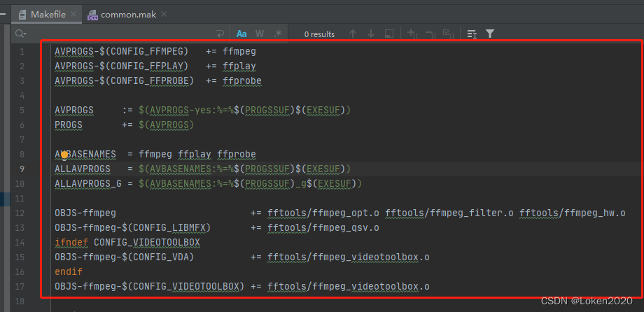The image size is (644, 312).
Task: Click 'AVPROGS-$(CONFIG_FFMPEG)' on line 1
Action: click(x=122, y=52)
